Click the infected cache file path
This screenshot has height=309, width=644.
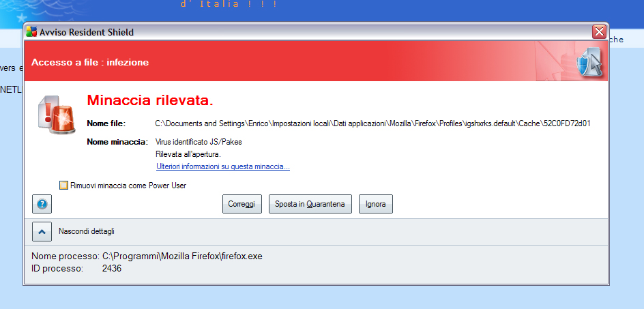(372, 123)
